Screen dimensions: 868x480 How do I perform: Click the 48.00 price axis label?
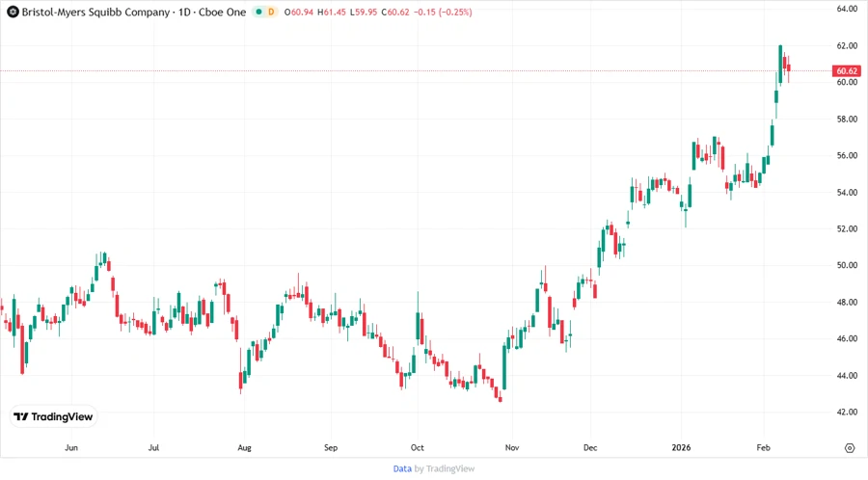(x=847, y=302)
